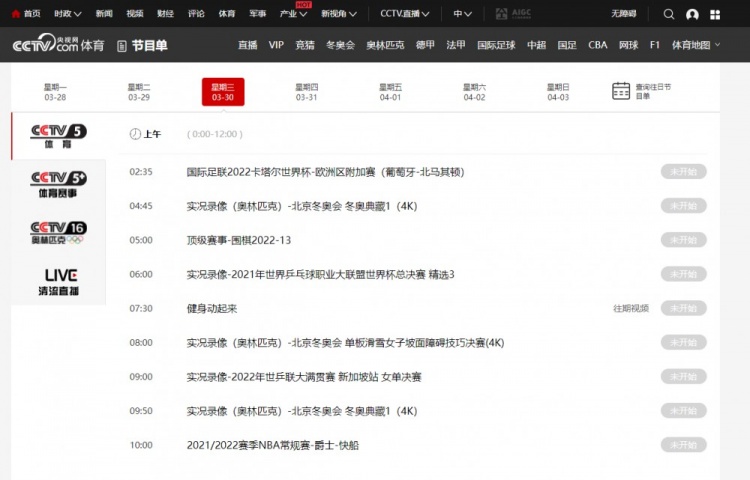Select the CCTV5+ 体育赛事 channel logo

pyautogui.click(x=58, y=184)
